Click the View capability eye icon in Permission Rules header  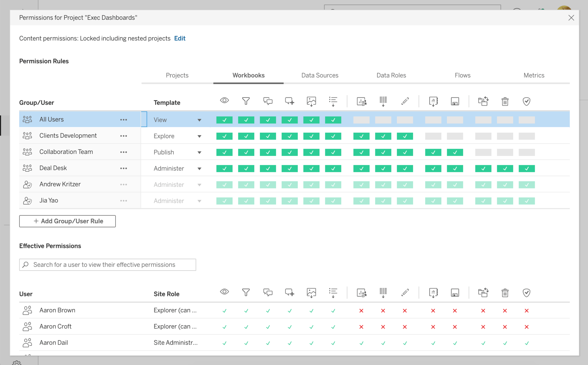coord(224,101)
